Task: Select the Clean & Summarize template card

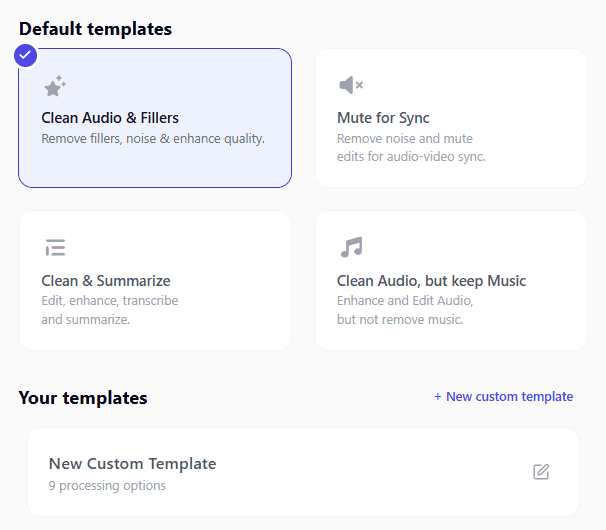Action: pyautogui.click(x=155, y=281)
